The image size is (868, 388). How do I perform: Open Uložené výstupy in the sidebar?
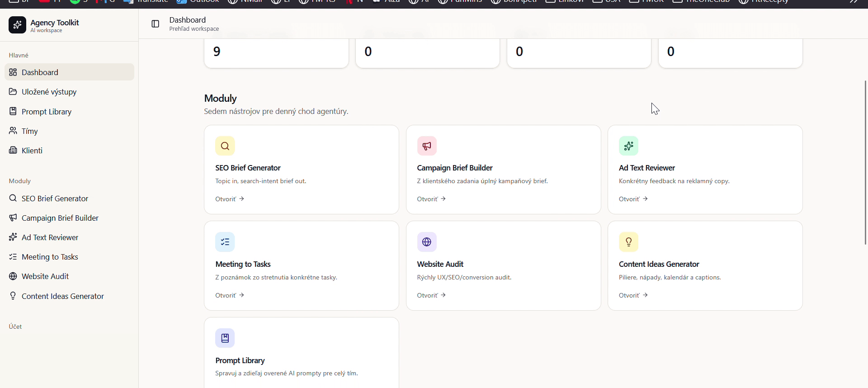[69, 92]
